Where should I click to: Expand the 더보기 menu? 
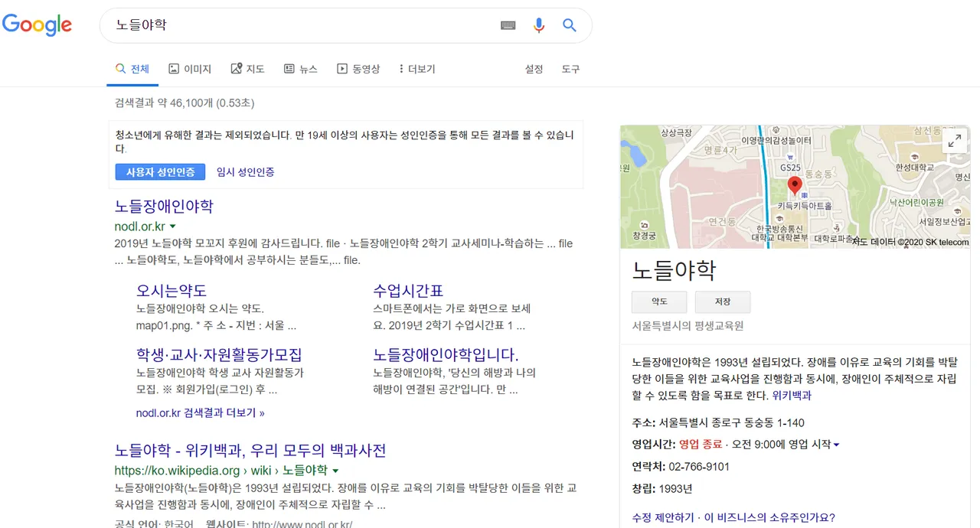coord(417,69)
